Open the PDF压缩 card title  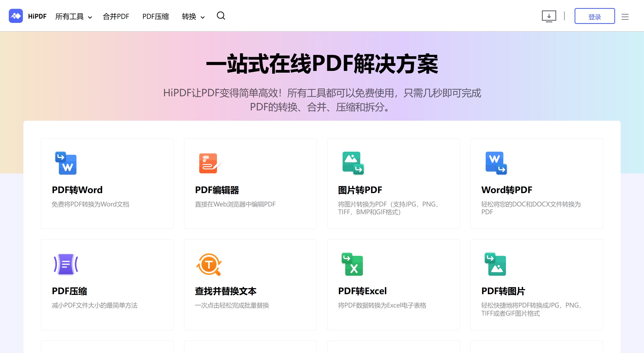(x=69, y=291)
